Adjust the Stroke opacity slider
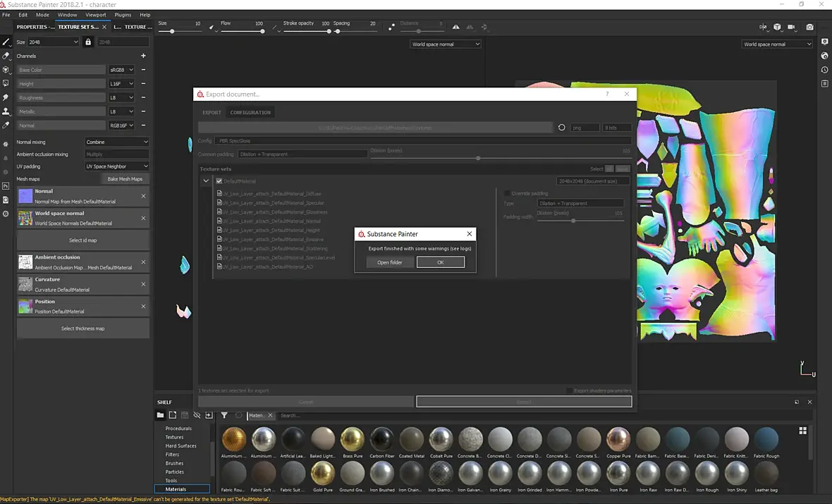 pos(307,31)
